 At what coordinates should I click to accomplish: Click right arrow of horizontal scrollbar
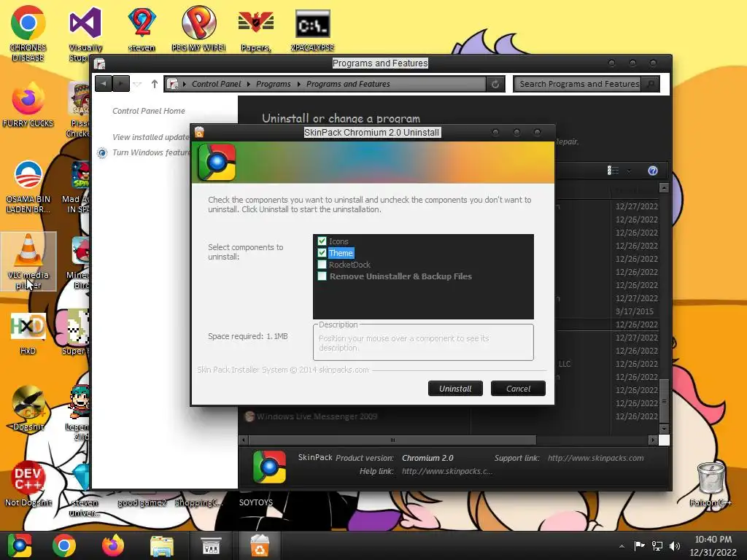[x=653, y=440]
